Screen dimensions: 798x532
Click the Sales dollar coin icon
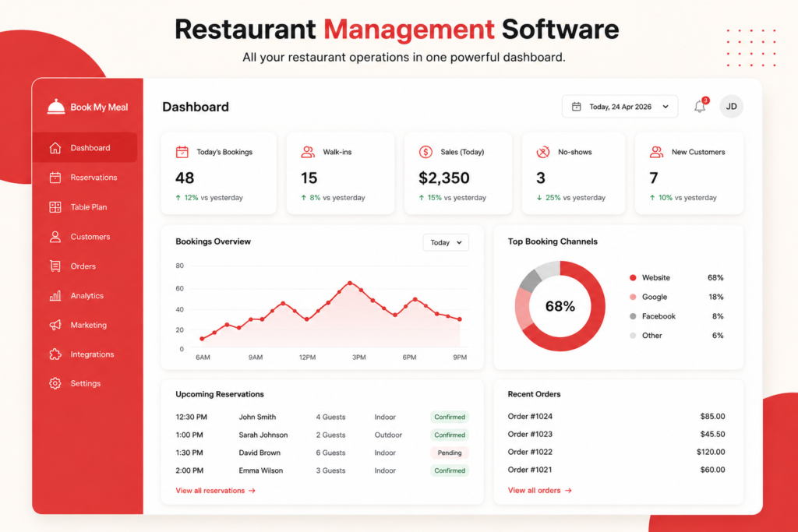(425, 152)
